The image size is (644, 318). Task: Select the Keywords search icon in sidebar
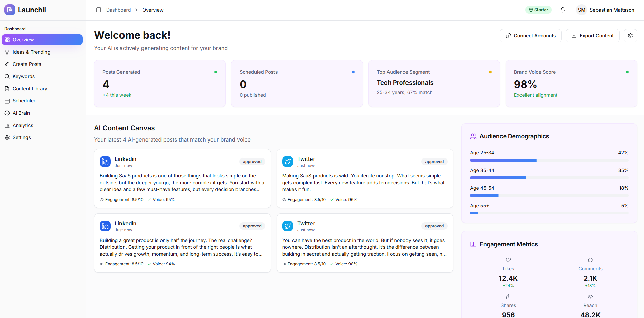[7, 76]
